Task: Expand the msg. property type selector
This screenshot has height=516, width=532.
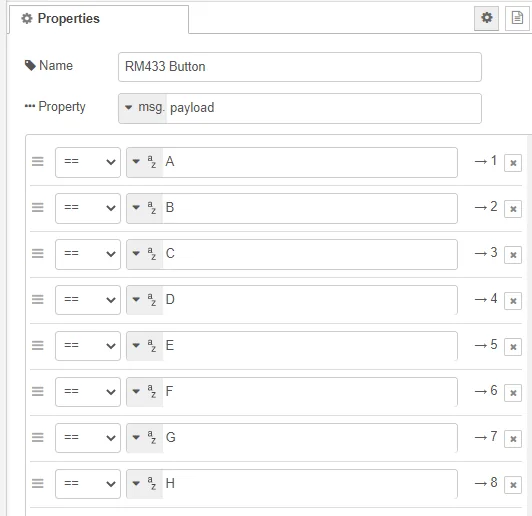Action: click(142, 108)
